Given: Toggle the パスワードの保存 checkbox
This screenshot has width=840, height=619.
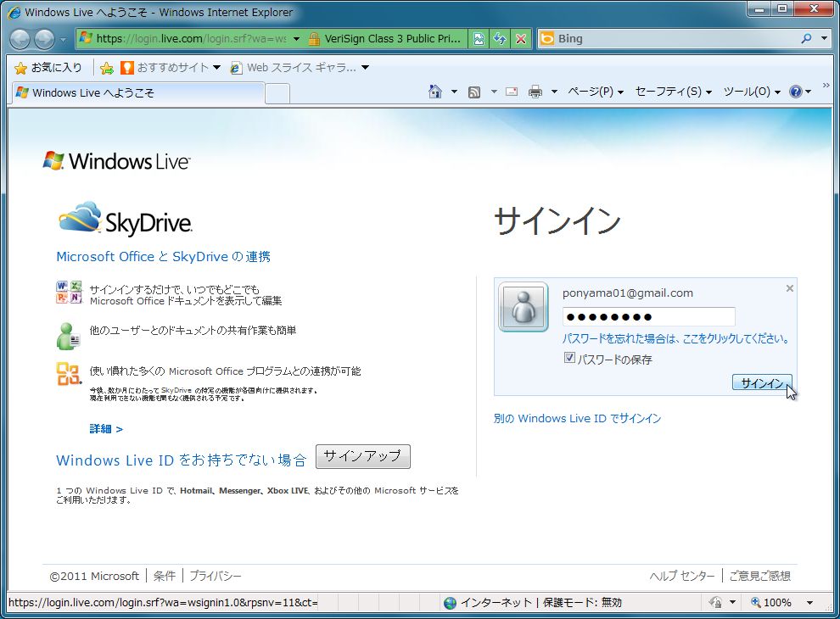Looking at the screenshot, I should [x=569, y=358].
